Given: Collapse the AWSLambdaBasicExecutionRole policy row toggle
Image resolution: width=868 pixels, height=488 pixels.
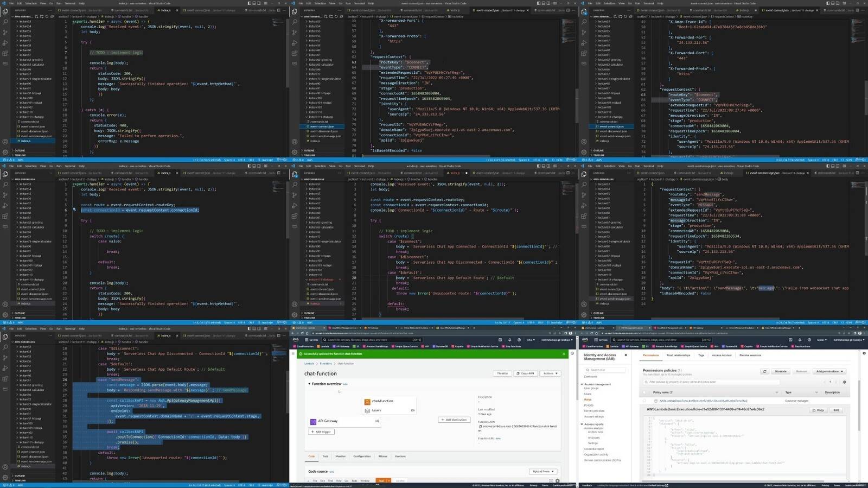Looking at the screenshot, I should tap(655, 401).
